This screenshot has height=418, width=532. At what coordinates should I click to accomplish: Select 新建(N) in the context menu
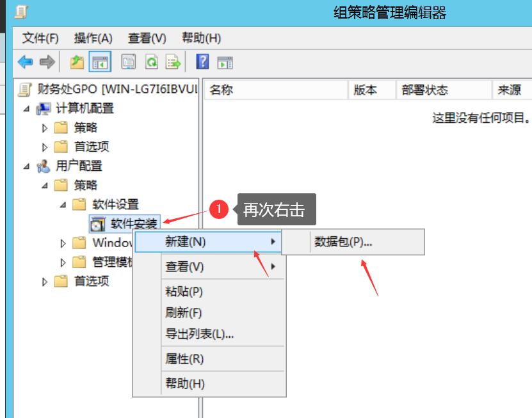(x=208, y=242)
